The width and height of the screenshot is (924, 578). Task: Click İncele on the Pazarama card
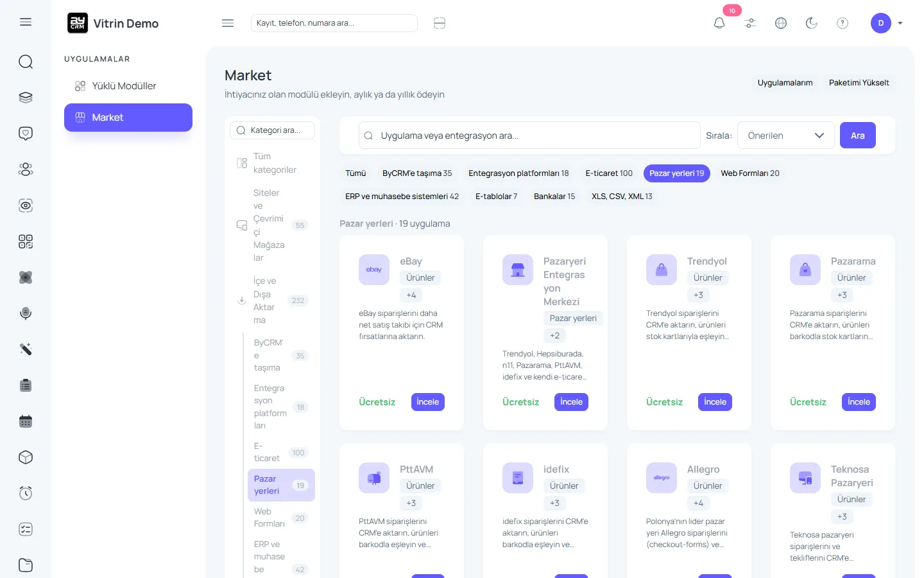coord(859,402)
